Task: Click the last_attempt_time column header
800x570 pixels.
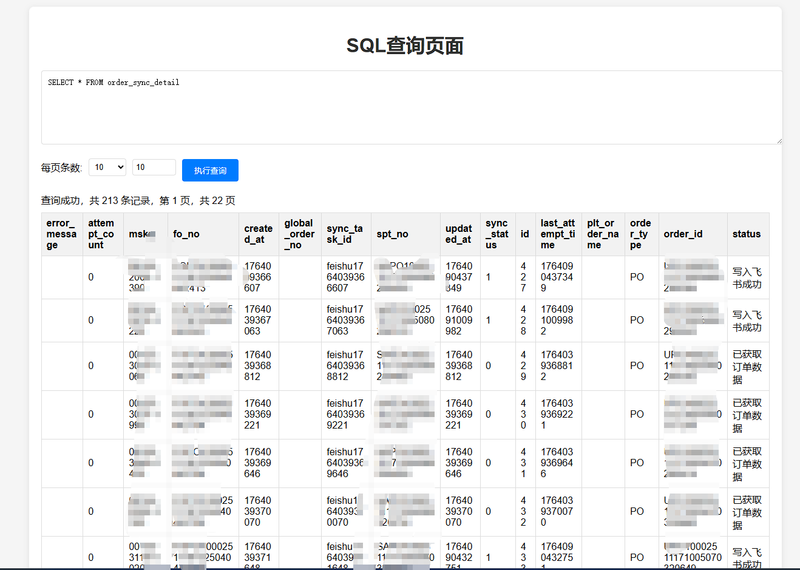Action: pos(558,234)
